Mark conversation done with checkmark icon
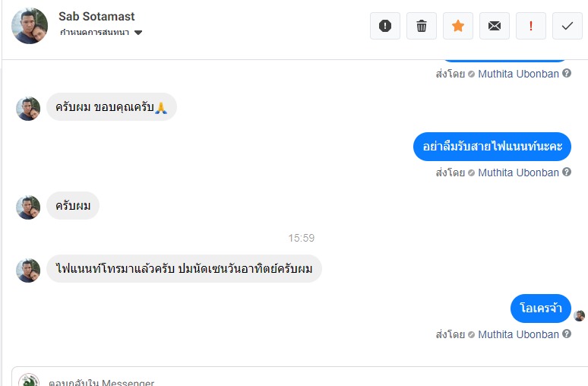The width and height of the screenshot is (588, 386). point(567,26)
